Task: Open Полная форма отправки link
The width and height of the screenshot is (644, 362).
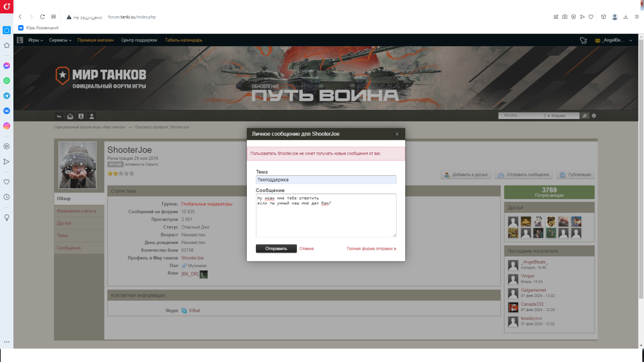Action: [371, 249]
